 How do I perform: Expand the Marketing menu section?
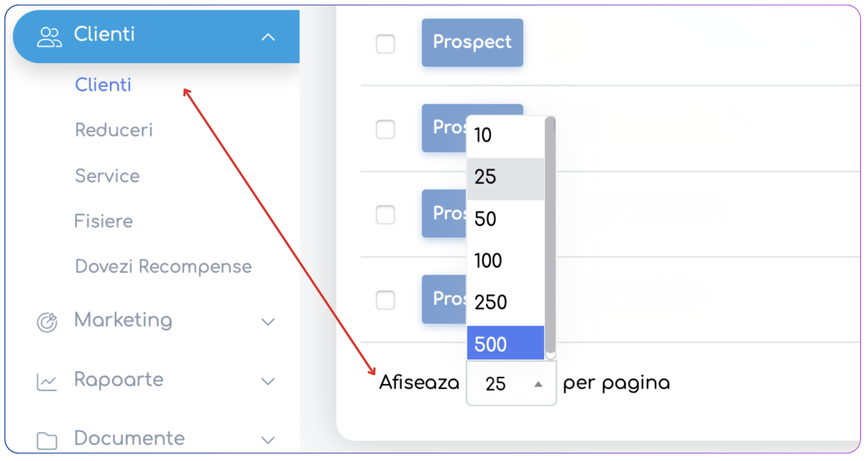[268, 322]
